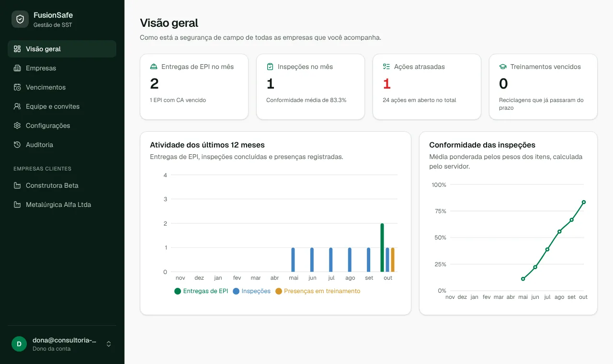The height and width of the screenshot is (364, 613).
Task: Toggle the Inspeções legend entry
Action: (251, 291)
